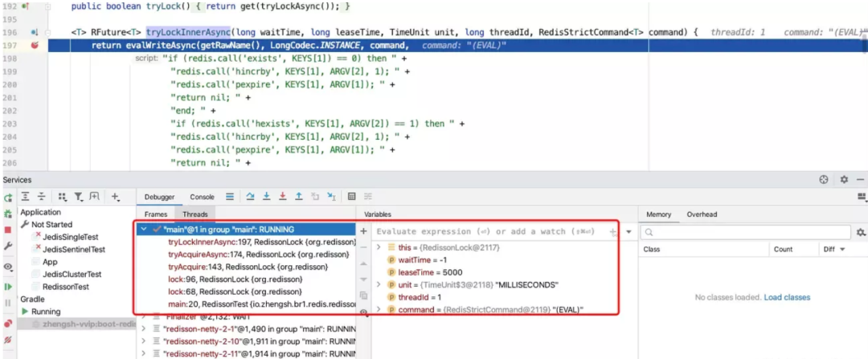Switch to the Frames tab
Image resolution: width=868 pixels, height=359 pixels.
(156, 214)
